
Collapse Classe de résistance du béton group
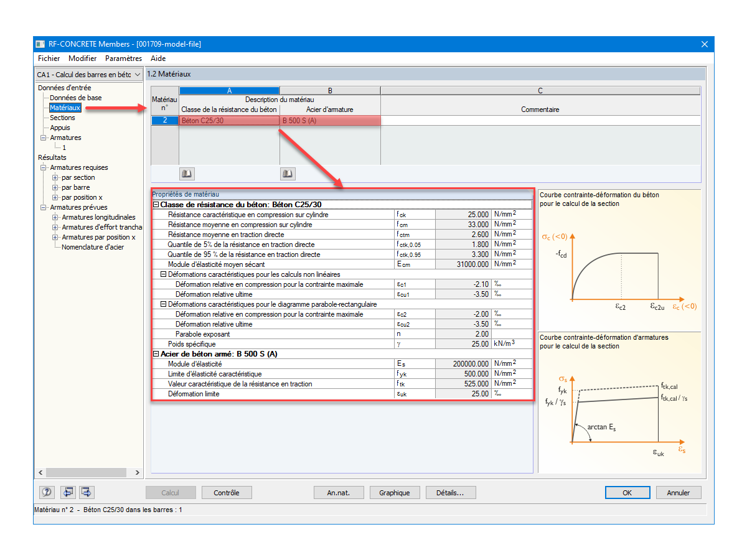pyautogui.click(x=156, y=204)
